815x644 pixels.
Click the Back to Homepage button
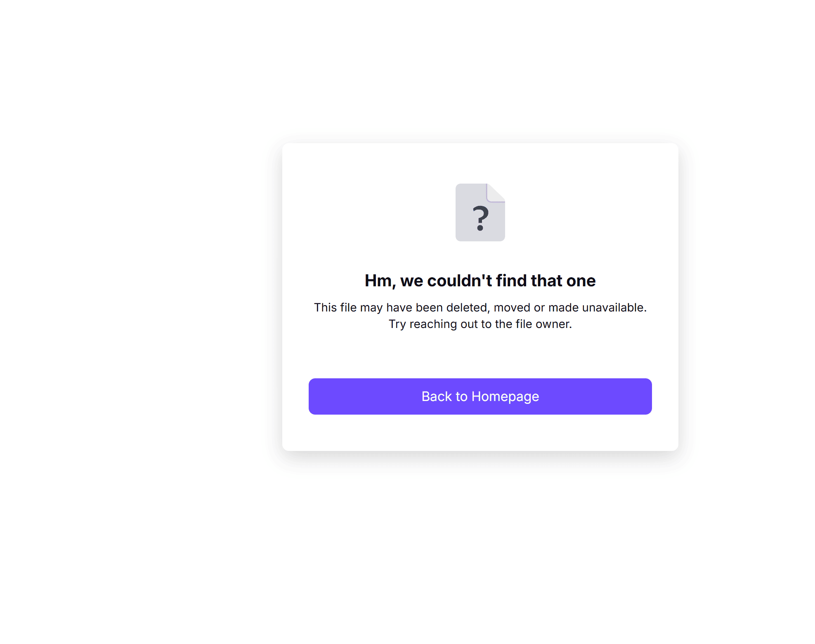coord(480,396)
